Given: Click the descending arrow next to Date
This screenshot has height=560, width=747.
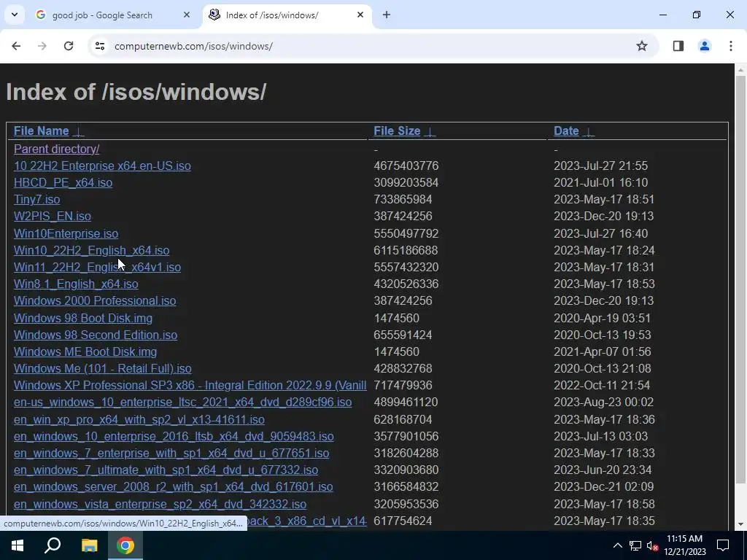Looking at the screenshot, I should (589, 132).
